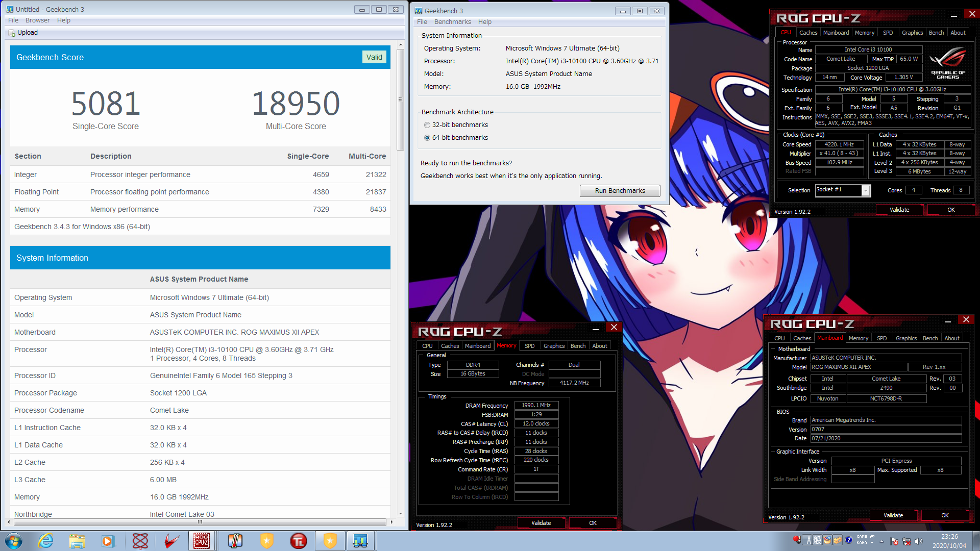Open Help menu in Geekbench 3 dialog
The height and width of the screenshot is (551, 980).
(x=485, y=22)
